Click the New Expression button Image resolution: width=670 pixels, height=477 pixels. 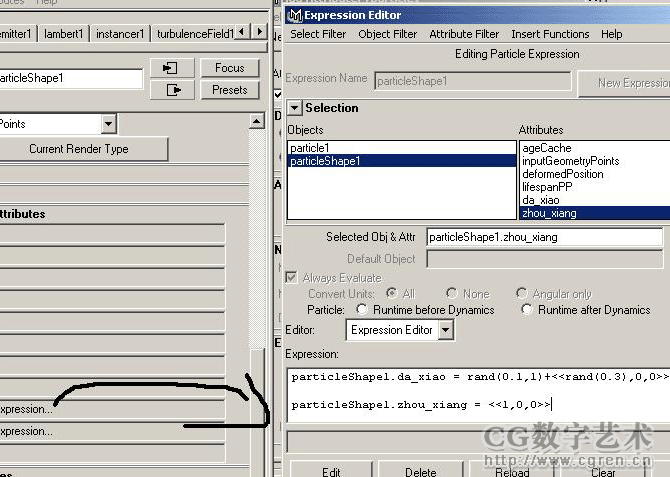(x=624, y=83)
